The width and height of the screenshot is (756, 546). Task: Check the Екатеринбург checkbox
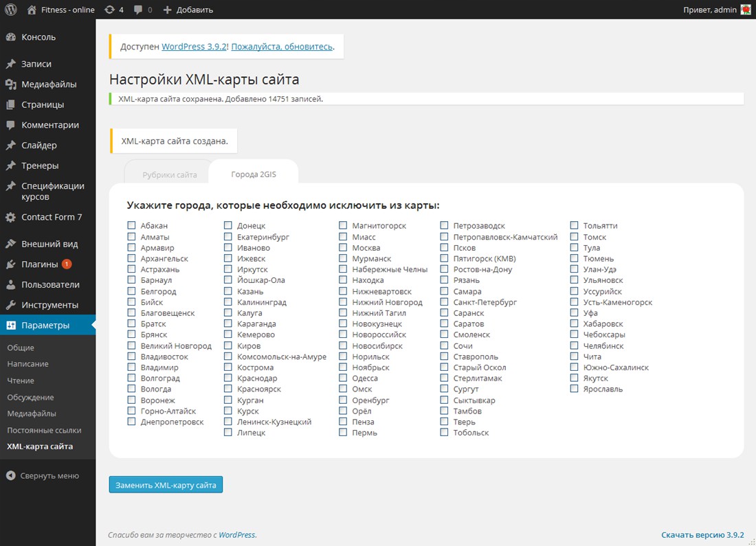click(227, 237)
